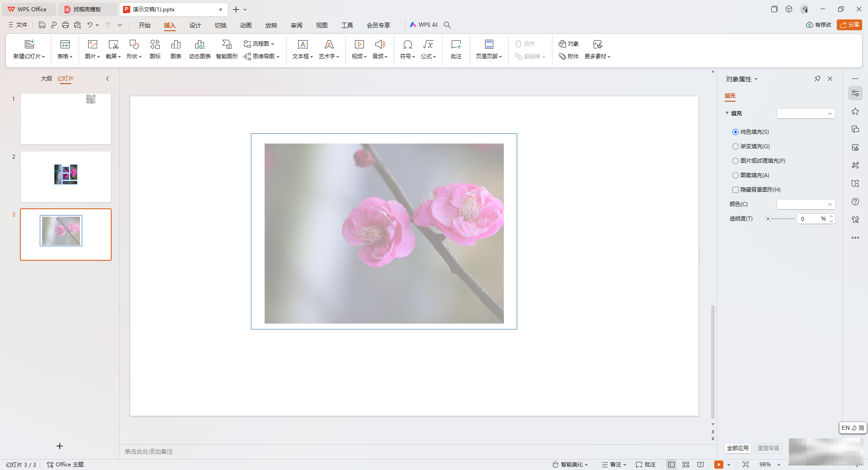Open the 审阅 review tab
Screen dimensions: 868x470
(297, 25)
